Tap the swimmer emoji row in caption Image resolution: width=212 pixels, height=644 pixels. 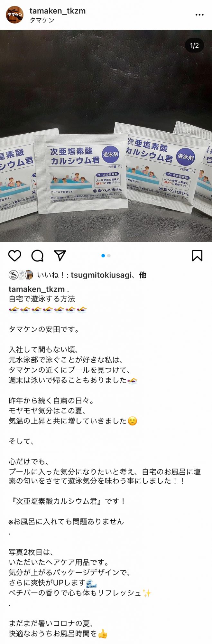point(48,310)
